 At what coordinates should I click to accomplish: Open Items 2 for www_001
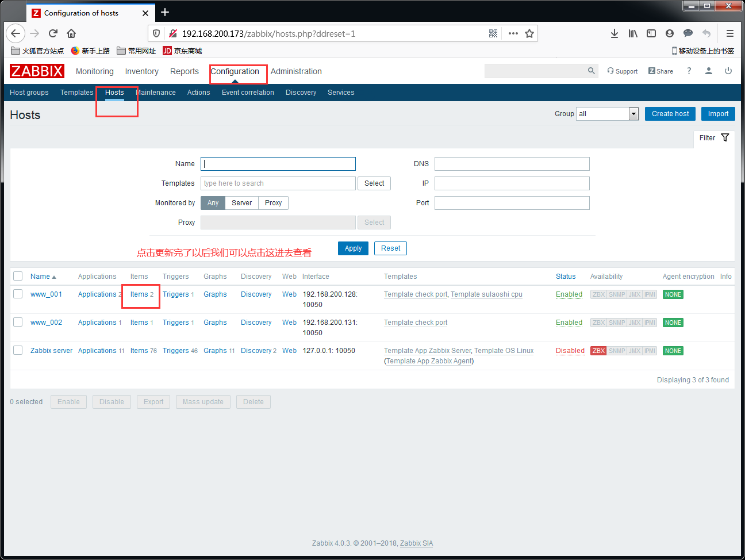pyautogui.click(x=141, y=294)
